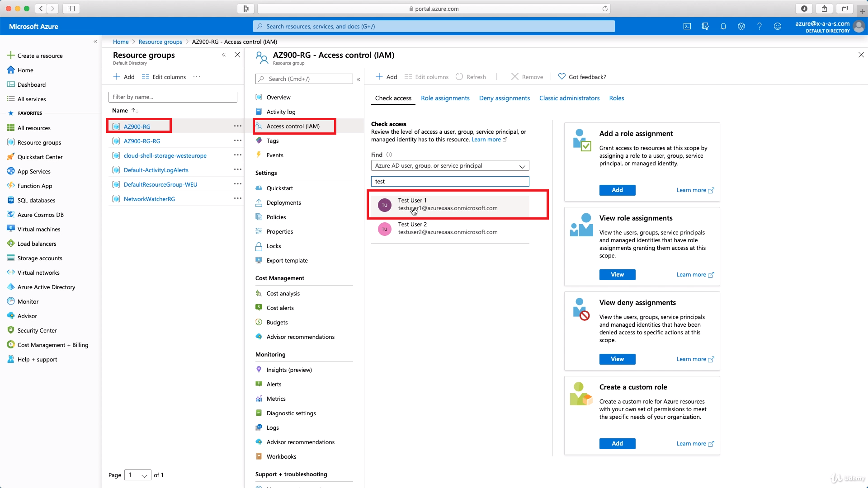Follow Resource groups breadcrumb link
The height and width of the screenshot is (488, 868).
pyautogui.click(x=160, y=42)
